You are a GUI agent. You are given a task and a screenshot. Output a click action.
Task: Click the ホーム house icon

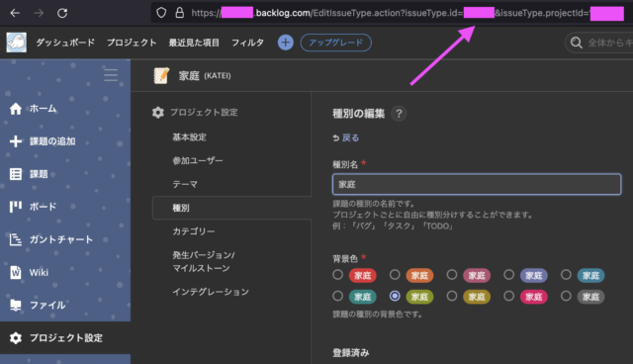pos(16,109)
